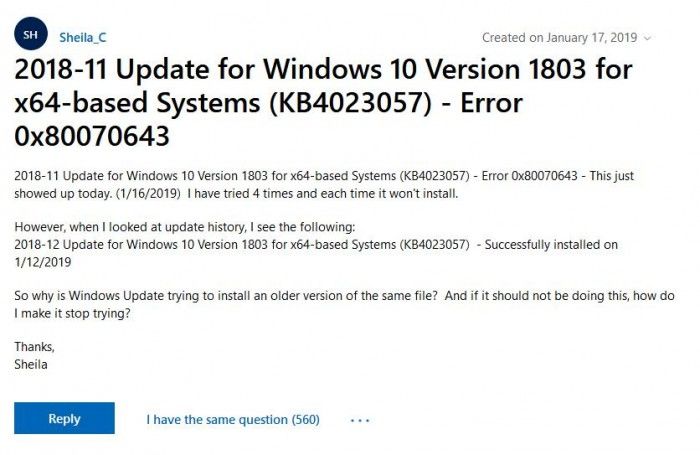The height and width of the screenshot is (455, 700).
Task: Click the 'Thanks,' closing line
Action: (35, 347)
